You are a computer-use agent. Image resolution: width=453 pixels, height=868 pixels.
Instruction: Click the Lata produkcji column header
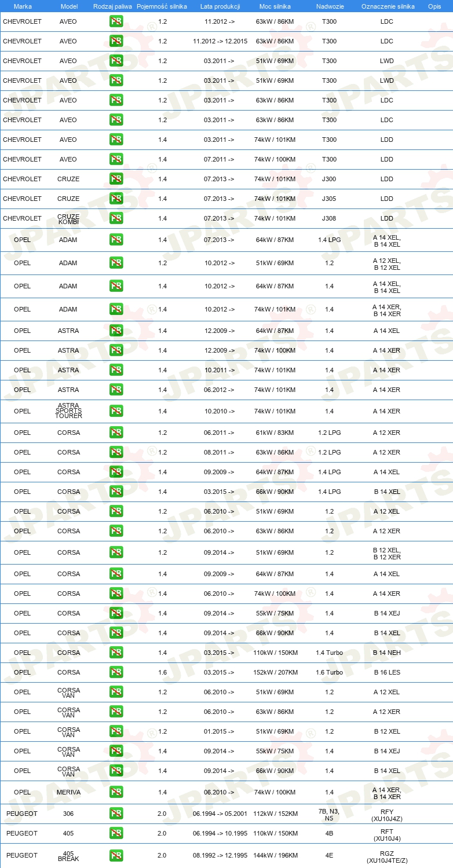pyautogui.click(x=220, y=6)
